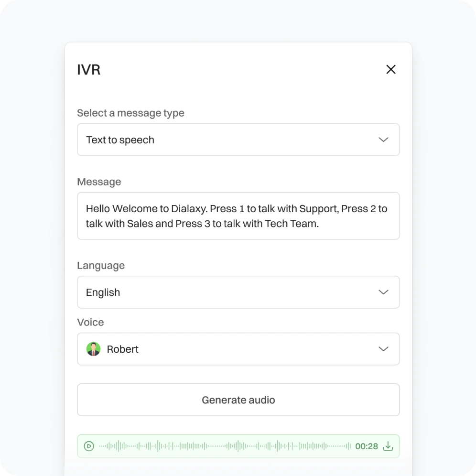Click the Voice field chevron arrow
The height and width of the screenshot is (476, 476).
click(x=383, y=349)
